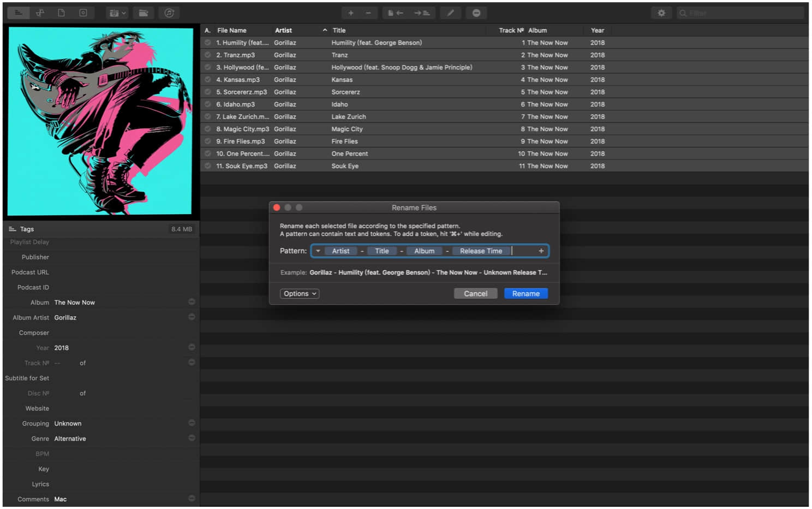Click the album artwork thumbnail

[x=100, y=121]
